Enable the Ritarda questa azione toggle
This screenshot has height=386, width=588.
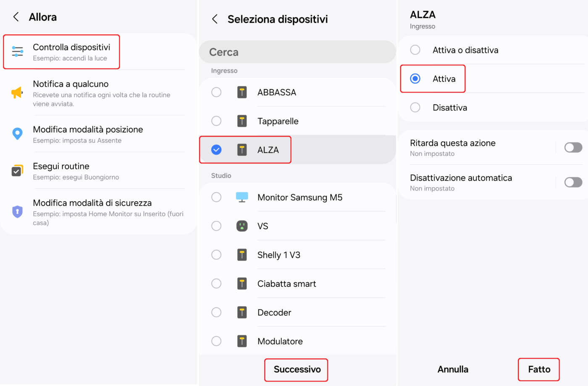[573, 148]
